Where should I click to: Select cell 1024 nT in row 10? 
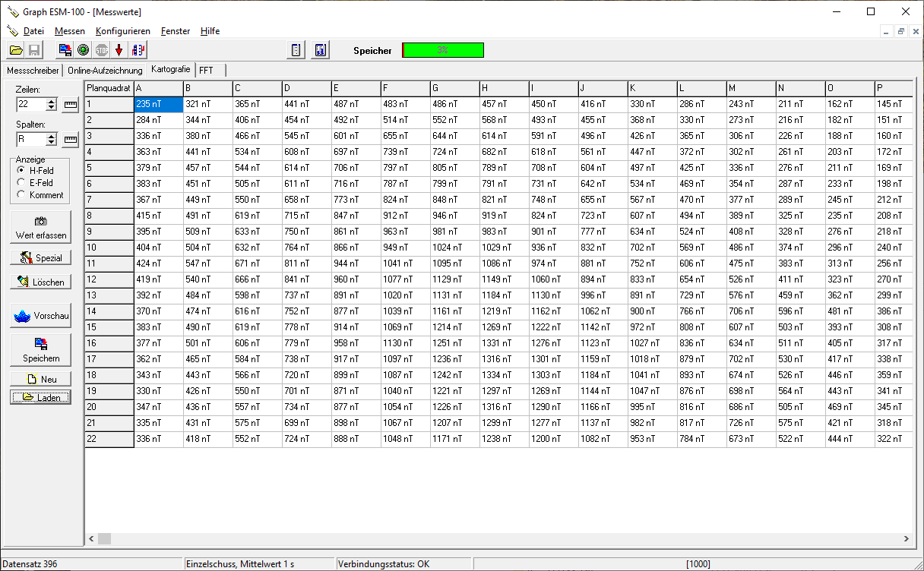(455, 248)
